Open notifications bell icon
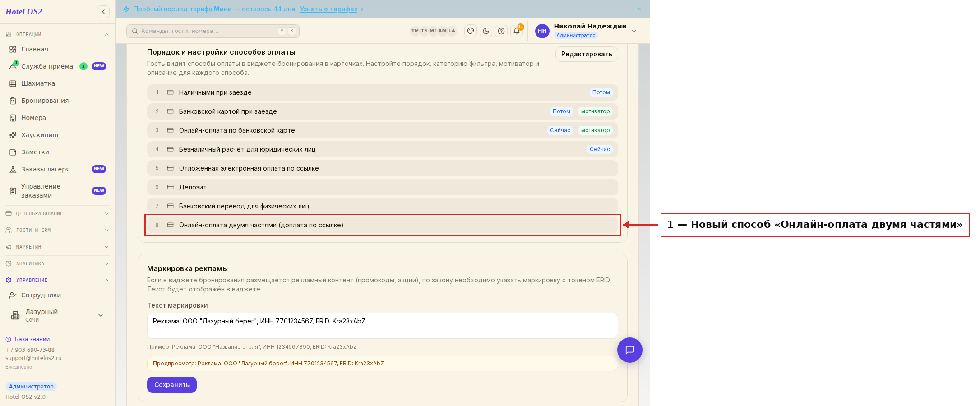The width and height of the screenshot is (980, 406). (517, 31)
